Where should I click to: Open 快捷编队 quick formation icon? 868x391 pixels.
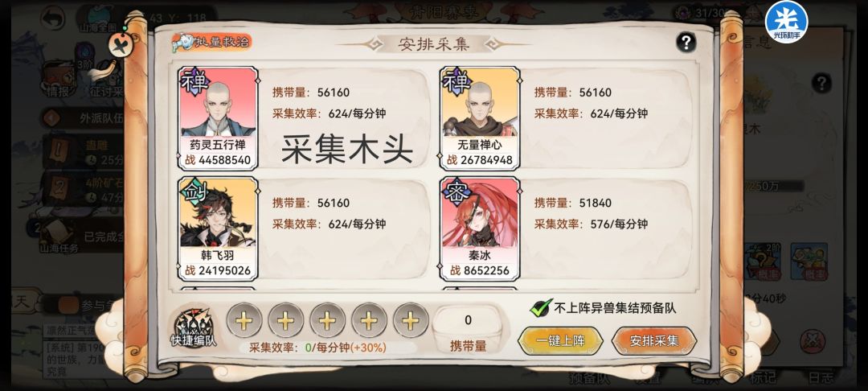(194, 327)
